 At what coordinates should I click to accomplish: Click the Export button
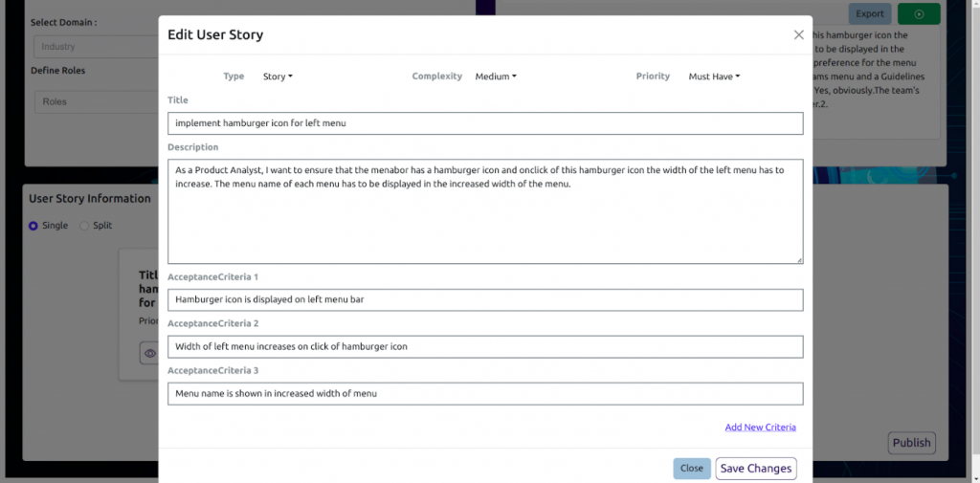click(870, 14)
